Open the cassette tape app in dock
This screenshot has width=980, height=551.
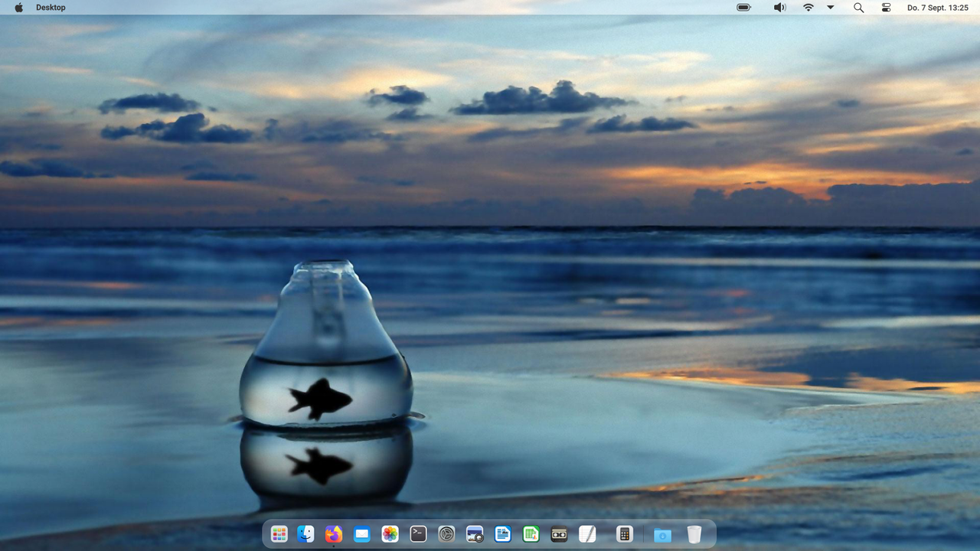559,534
